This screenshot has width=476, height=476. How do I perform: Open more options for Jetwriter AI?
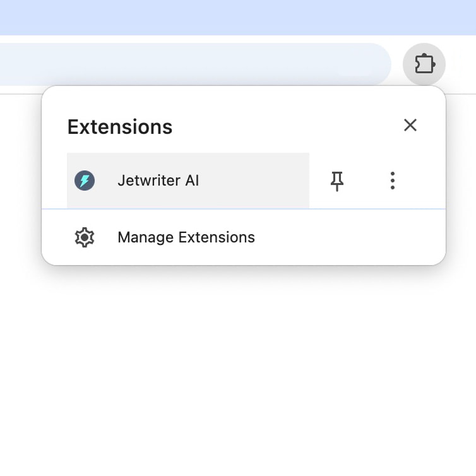392,181
